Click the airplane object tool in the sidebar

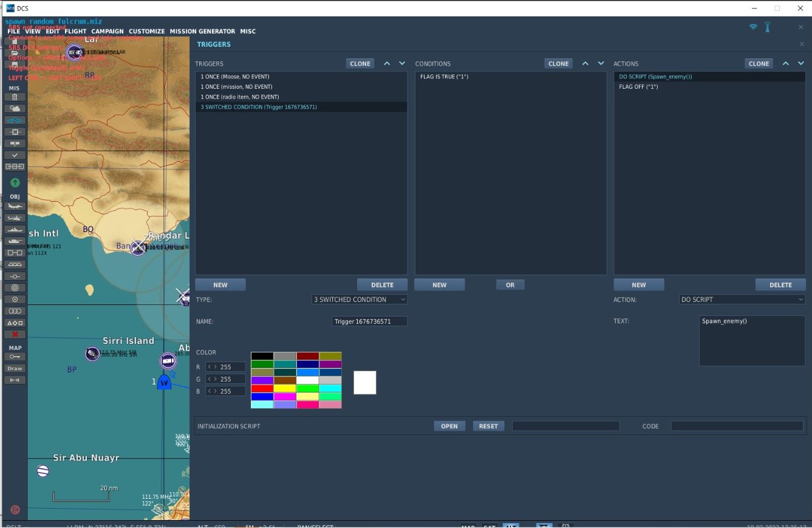coord(15,207)
